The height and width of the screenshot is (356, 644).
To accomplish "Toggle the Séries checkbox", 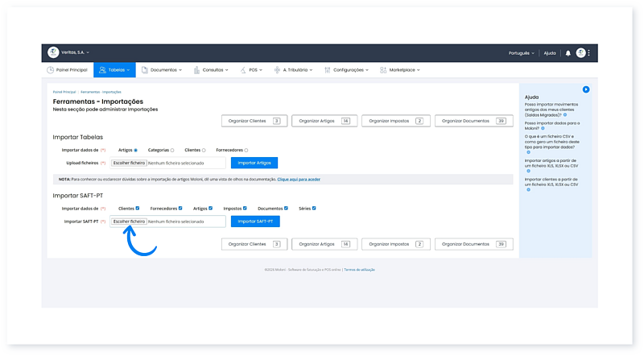I will click(x=314, y=208).
